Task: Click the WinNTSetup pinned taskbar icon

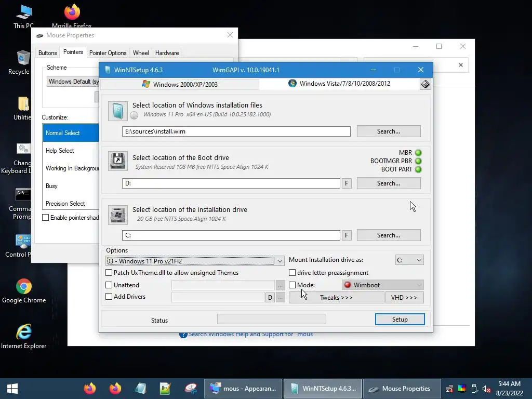Action: coord(140,389)
